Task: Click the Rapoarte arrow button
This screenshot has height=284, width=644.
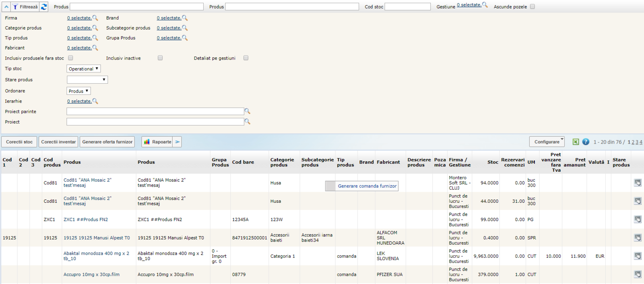Action: tap(178, 142)
